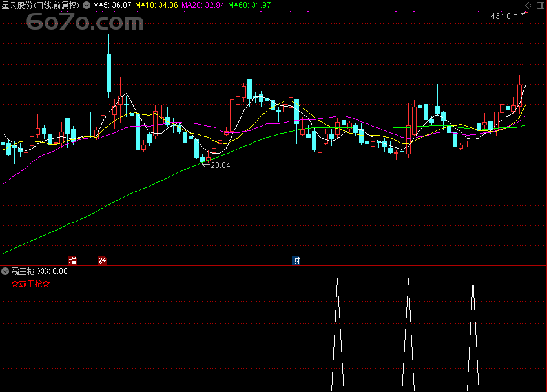Click the MA10: 34.06 value label
This screenshot has width=547, height=392.
click(x=156, y=5)
